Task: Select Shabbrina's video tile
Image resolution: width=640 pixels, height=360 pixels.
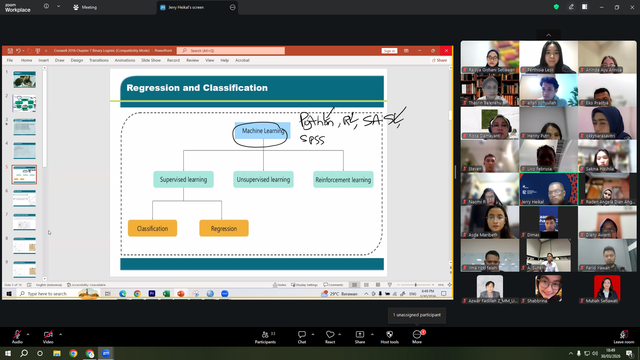Action: tap(549, 289)
